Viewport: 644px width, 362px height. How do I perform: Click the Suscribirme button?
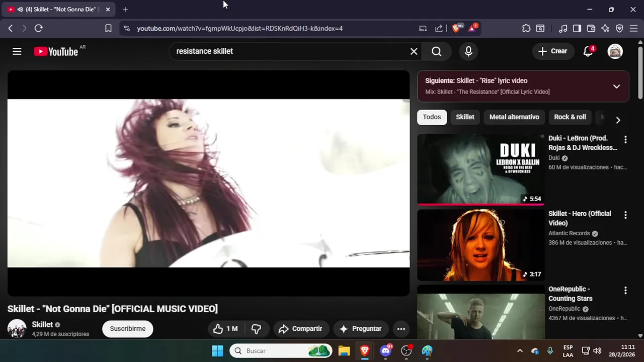click(x=128, y=329)
